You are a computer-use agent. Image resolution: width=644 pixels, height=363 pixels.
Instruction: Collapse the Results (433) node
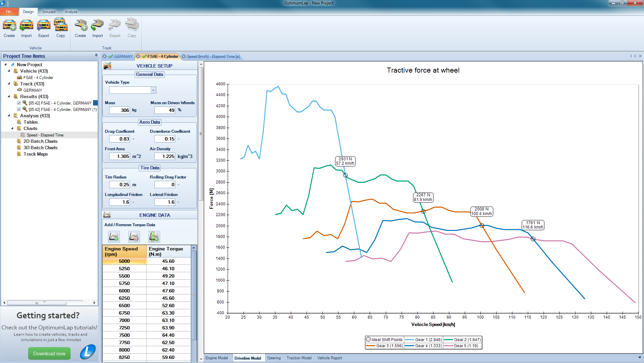(9, 96)
